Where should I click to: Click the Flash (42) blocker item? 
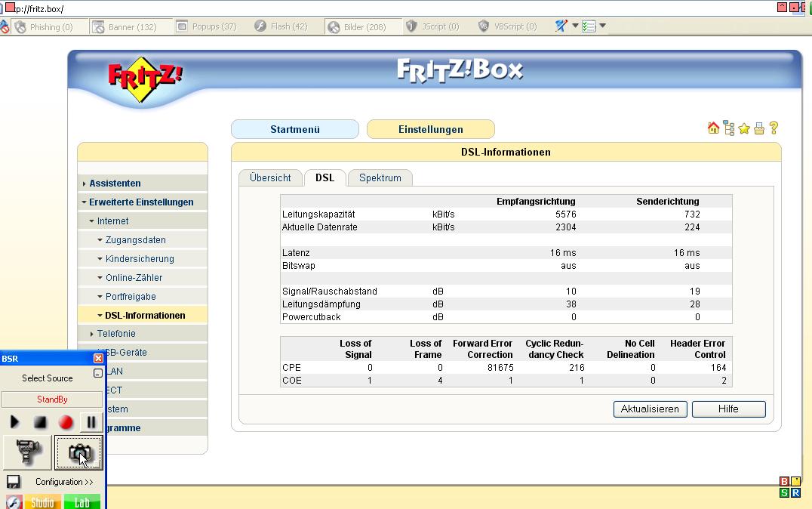click(281, 26)
